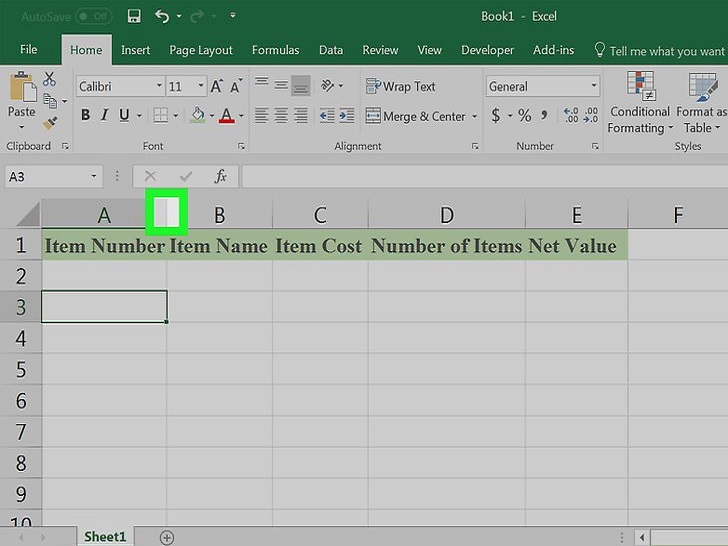
Task: Select Middle Align icon
Action: [281, 85]
